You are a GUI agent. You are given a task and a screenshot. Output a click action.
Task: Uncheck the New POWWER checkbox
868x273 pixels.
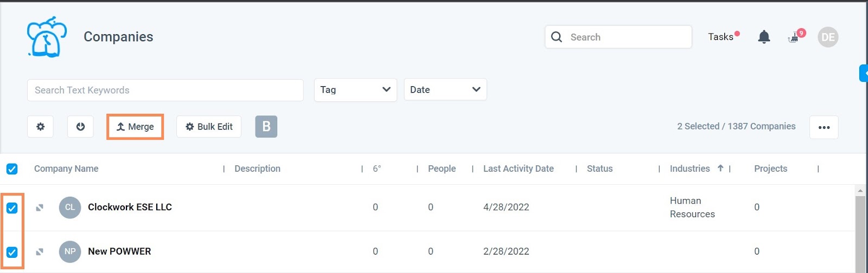(x=12, y=252)
